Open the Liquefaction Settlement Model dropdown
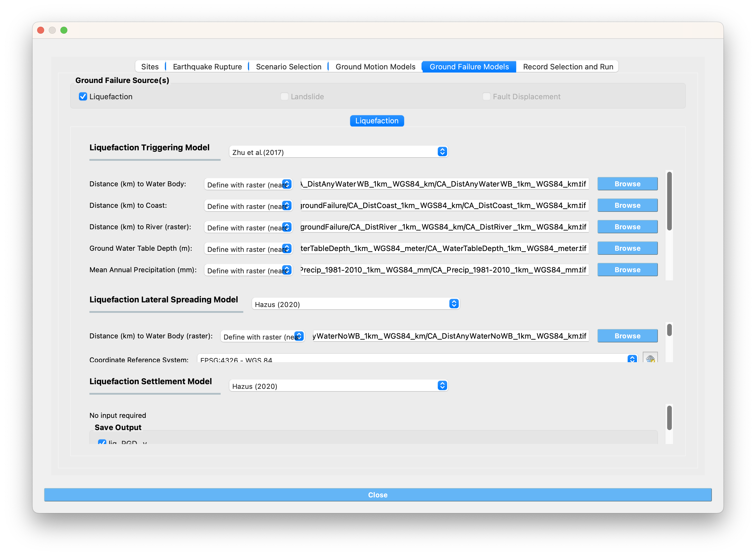The width and height of the screenshot is (756, 556). 339,386
